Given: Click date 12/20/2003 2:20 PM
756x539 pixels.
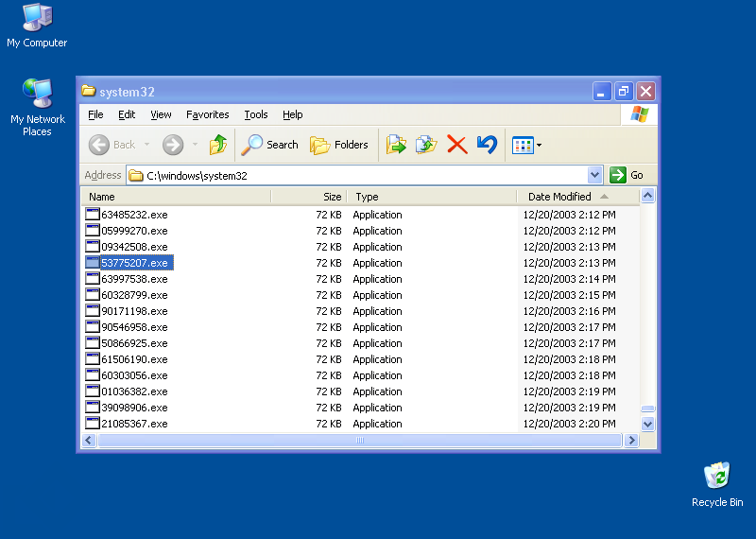Looking at the screenshot, I should (x=570, y=424).
